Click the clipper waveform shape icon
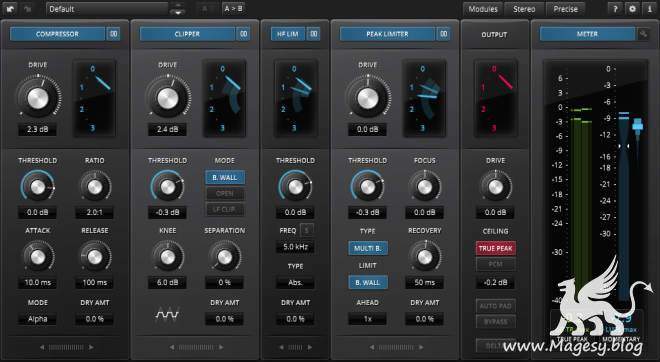This screenshot has height=362, width=660. pyautogui.click(x=167, y=314)
